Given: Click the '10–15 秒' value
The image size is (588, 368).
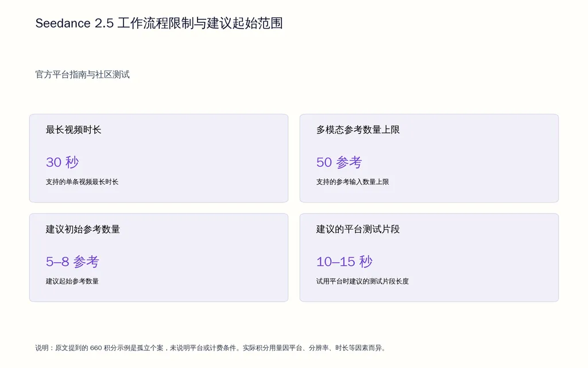Looking at the screenshot, I should pos(345,262).
